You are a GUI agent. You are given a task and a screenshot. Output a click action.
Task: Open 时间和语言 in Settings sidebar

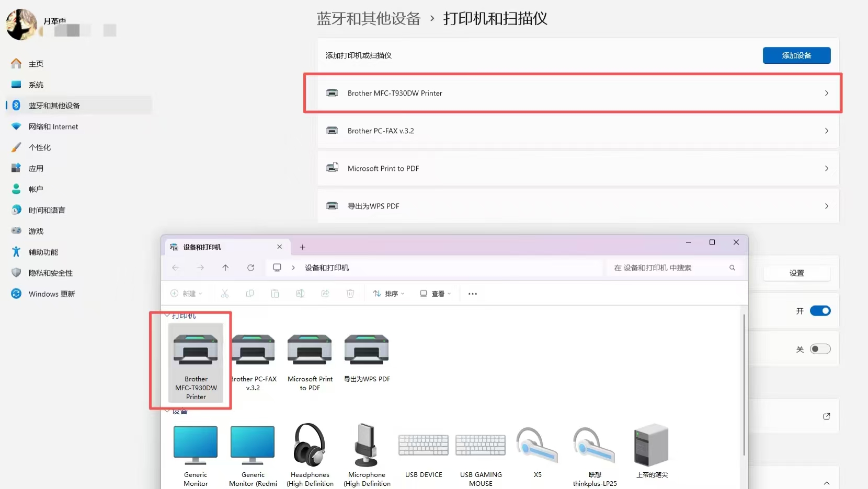pyautogui.click(x=79, y=210)
